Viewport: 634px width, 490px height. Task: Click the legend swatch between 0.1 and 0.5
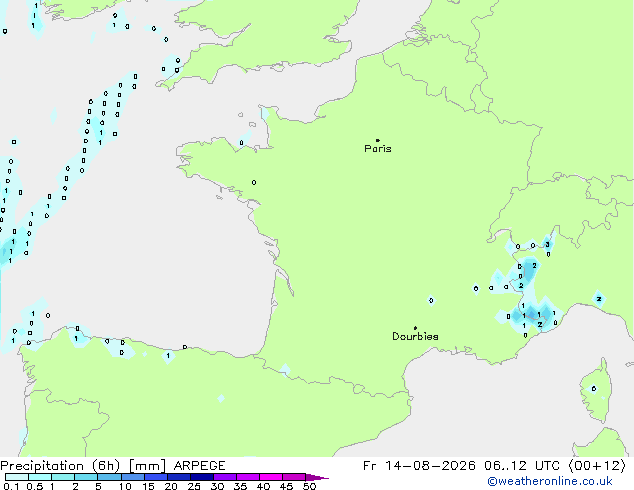pyautogui.click(x=17, y=477)
